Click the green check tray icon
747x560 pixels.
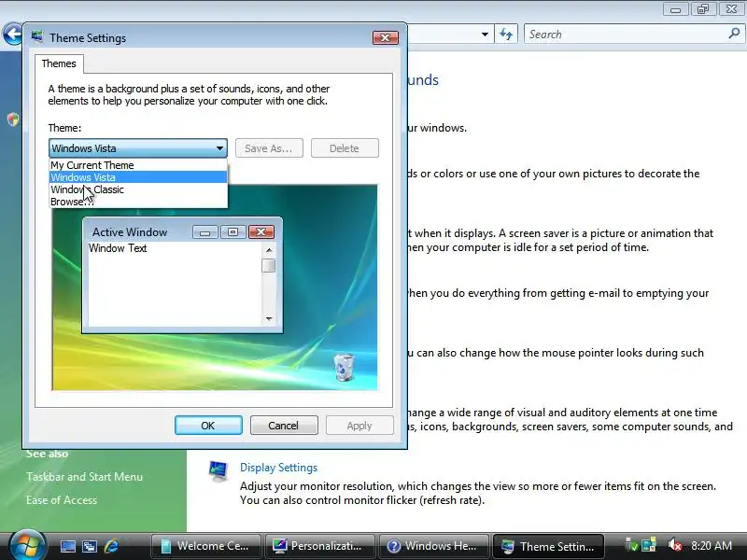(632, 545)
